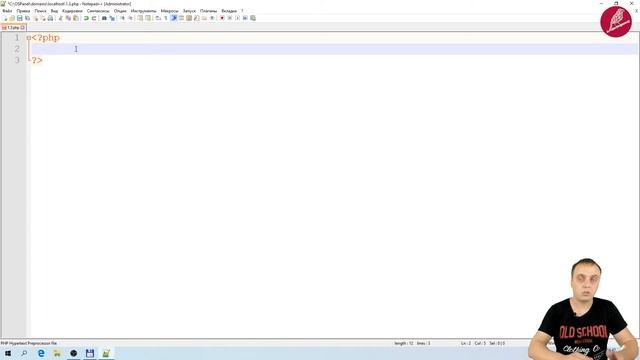Viewport: 640px width, 360px height.
Task: Open the Document Map panel icon
Action: click(x=189, y=18)
